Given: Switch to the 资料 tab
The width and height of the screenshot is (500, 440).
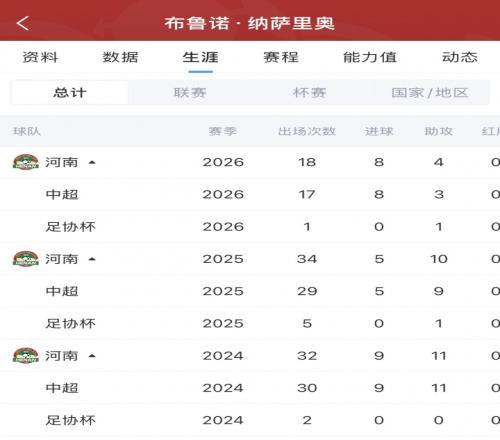Looking at the screenshot, I should click(40, 57).
